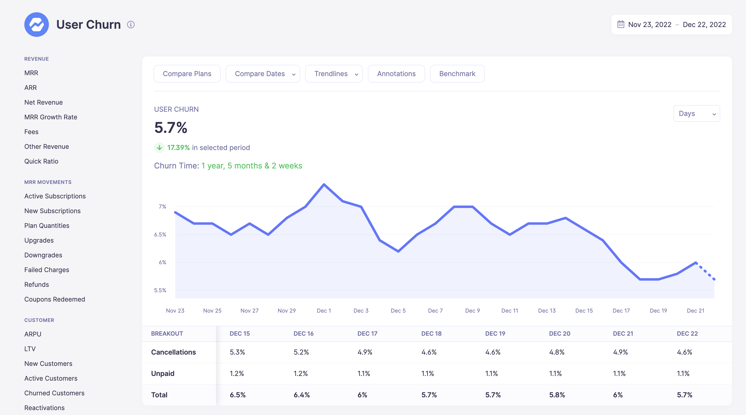Go to MRR Growth Rate
Viewport: 746px width, 415px height.
pyautogui.click(x=50, y=117)
